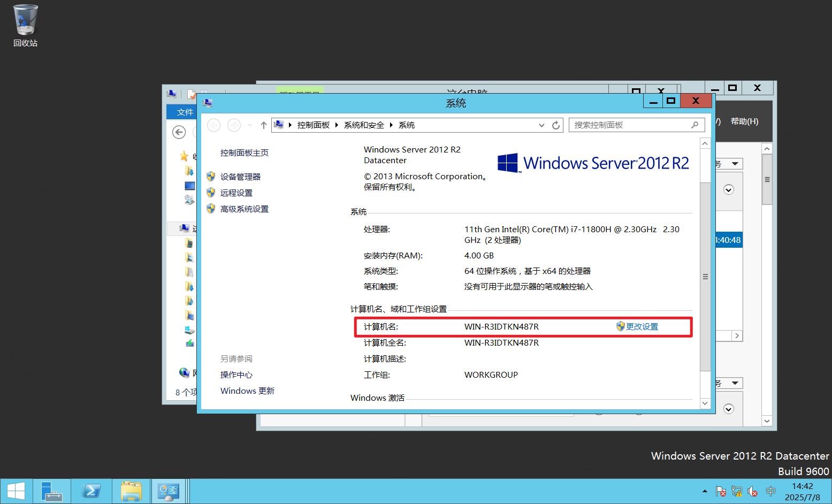Open address bar history dropdown in System window
The width and height of the screenshot is (832, 504).
541,125
